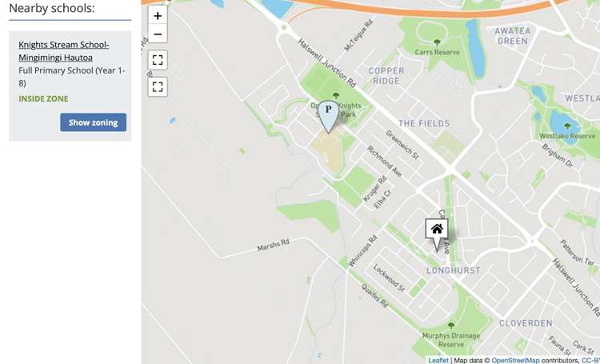
Task: Click the Awatea Green label
Action: [513, 36]
